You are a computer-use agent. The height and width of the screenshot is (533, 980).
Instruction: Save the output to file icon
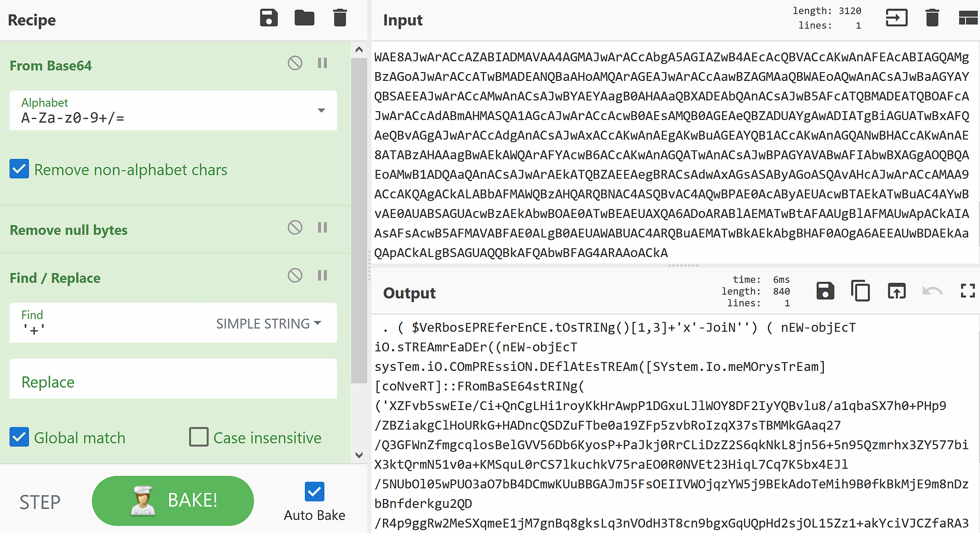click(x=825, y=291)
